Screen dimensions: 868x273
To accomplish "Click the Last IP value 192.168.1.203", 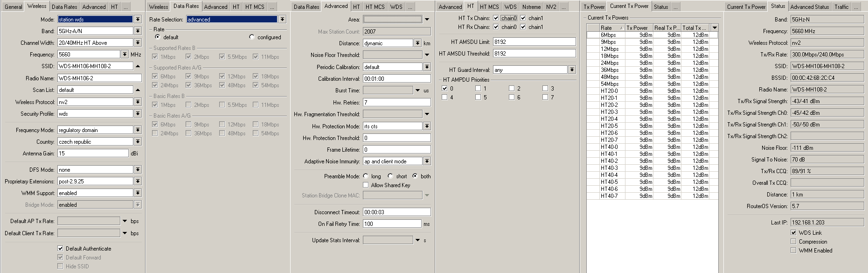I will click(827, 223).
